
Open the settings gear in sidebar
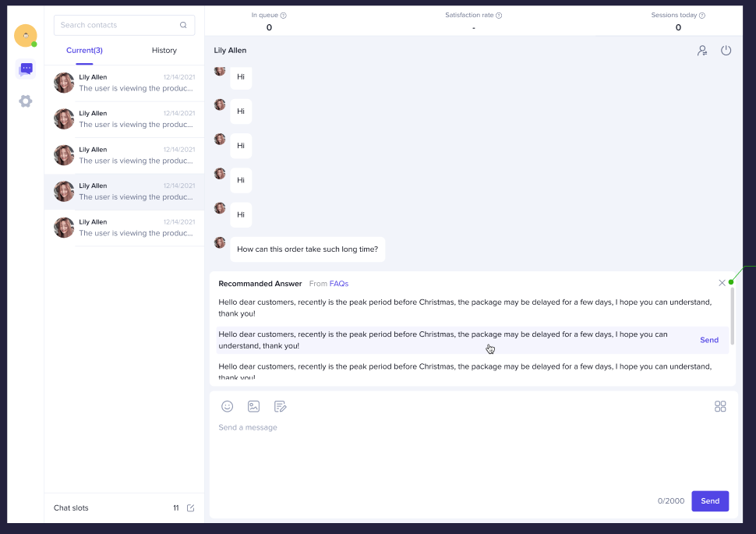(26, 101)
